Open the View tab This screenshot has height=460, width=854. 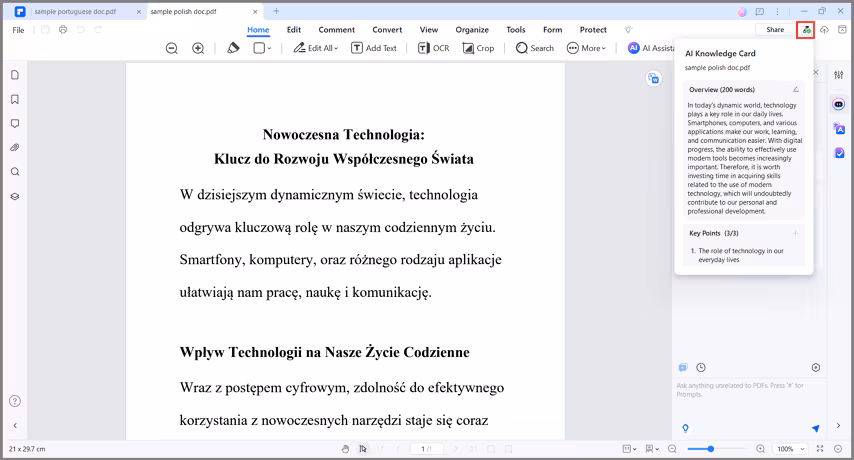[x=429, y=30]
